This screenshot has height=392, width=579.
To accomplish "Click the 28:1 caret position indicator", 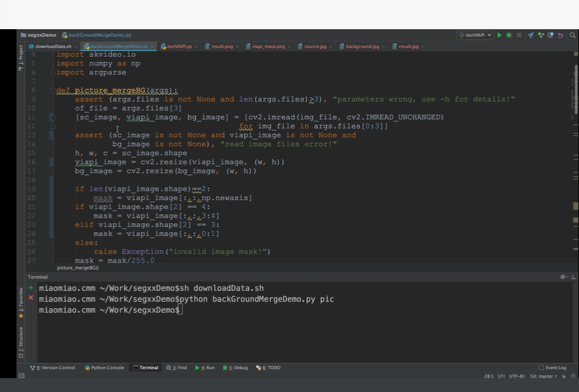I will coord(489,376).
